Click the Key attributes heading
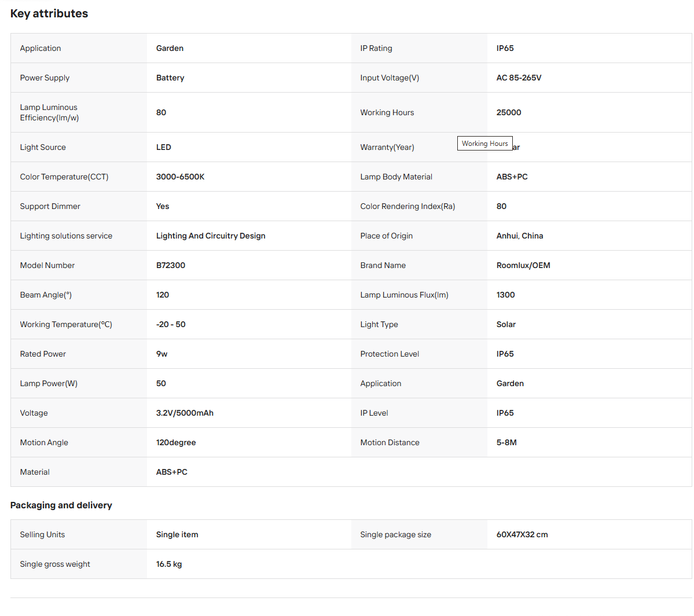Screen dimensions: 694x616 [49, 14]
